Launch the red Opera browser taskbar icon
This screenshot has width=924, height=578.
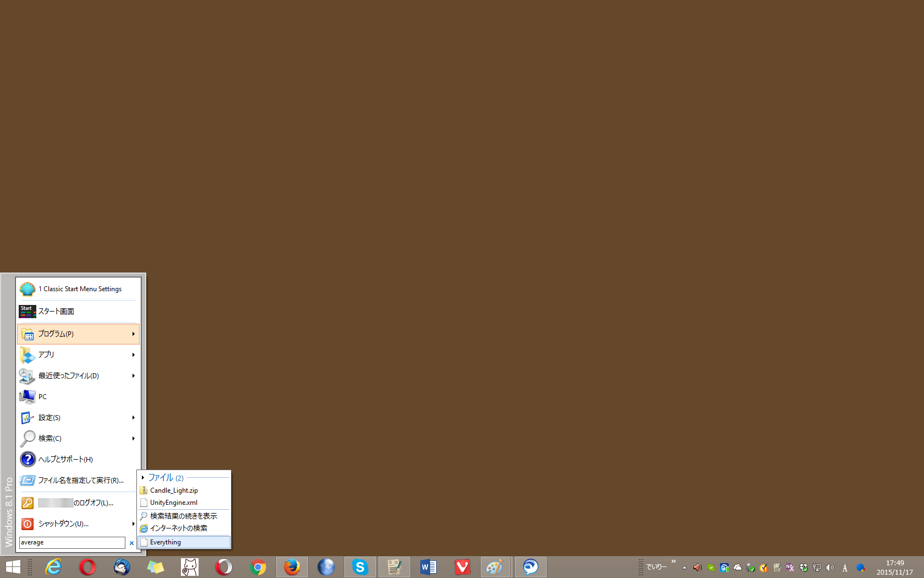[87, 567]
